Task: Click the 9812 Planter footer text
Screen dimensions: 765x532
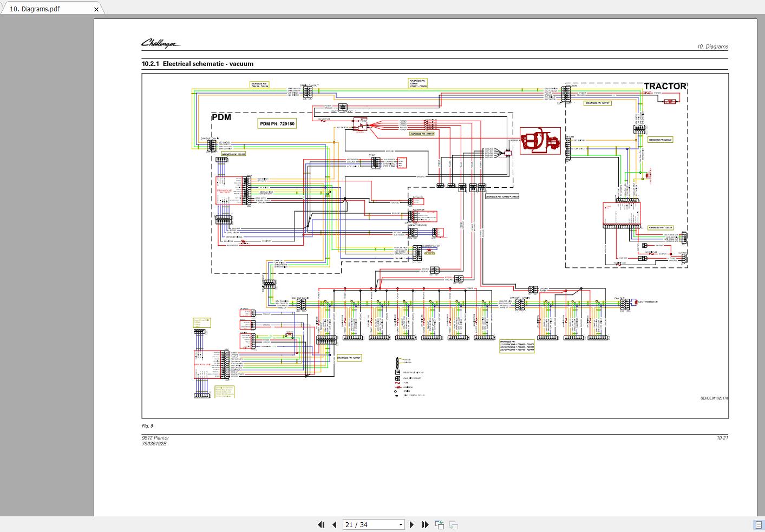Action: (155, 437)
